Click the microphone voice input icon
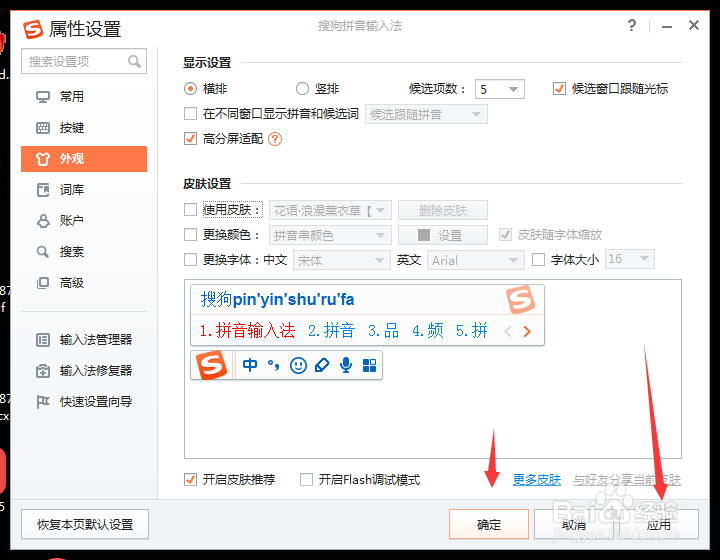 pyautogui.click(x=346, y=365)
